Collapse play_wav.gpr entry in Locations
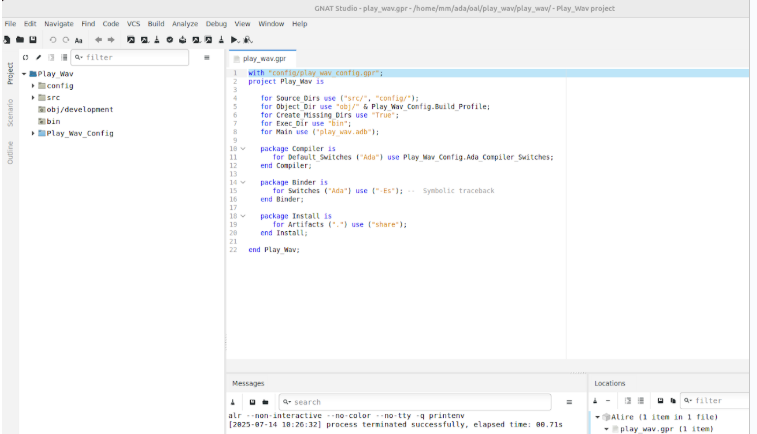The height and width of the screenshot is (434, 757). click(x=607, y=429)
